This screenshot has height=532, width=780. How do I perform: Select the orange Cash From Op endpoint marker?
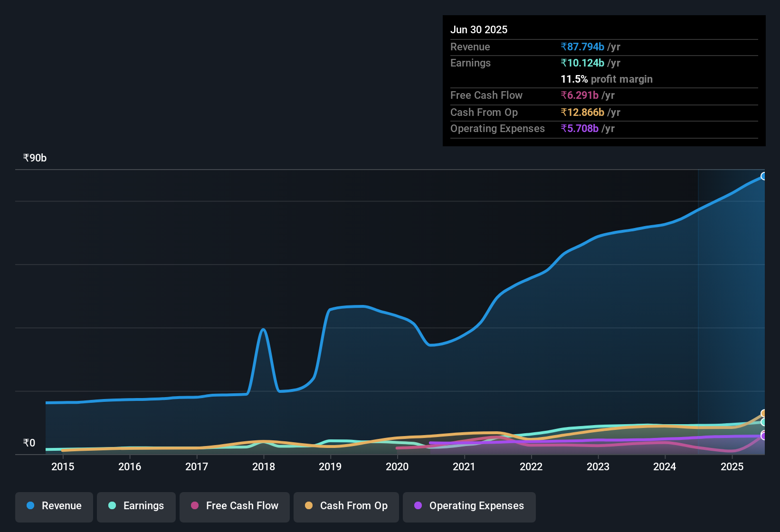coord(764,413)
